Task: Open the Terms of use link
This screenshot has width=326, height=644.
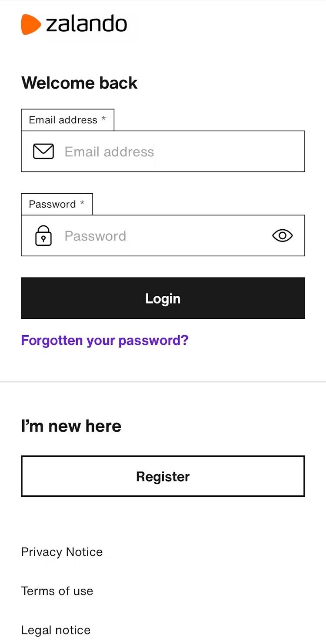Action: click(57, 591)
